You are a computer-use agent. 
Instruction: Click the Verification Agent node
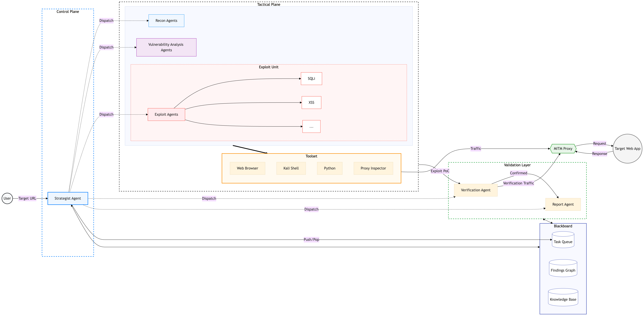tap(475, 190)
